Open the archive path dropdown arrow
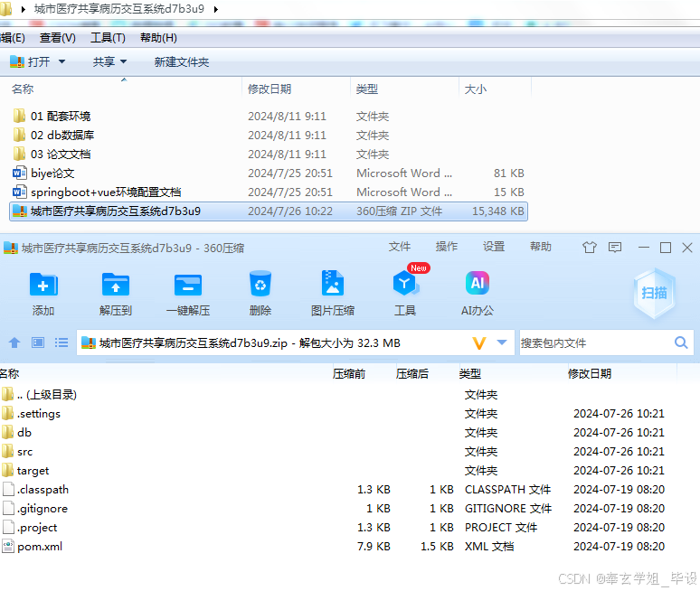The image size is (700, 591). (x=502, y=342)
